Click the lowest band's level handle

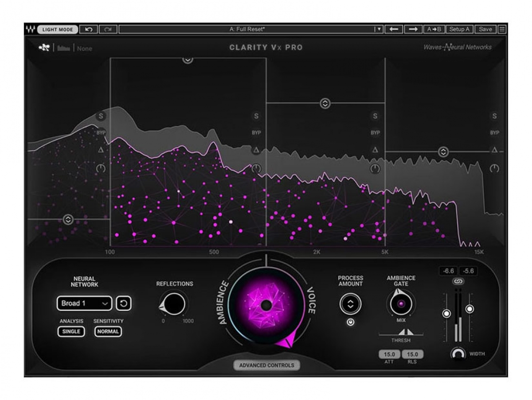(x=68, y=219)
